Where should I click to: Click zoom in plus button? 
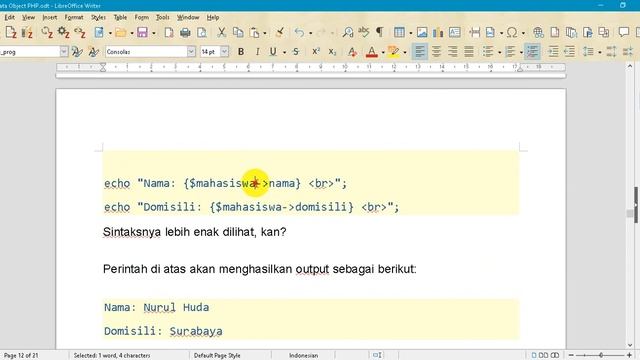(x=629, y=355)
